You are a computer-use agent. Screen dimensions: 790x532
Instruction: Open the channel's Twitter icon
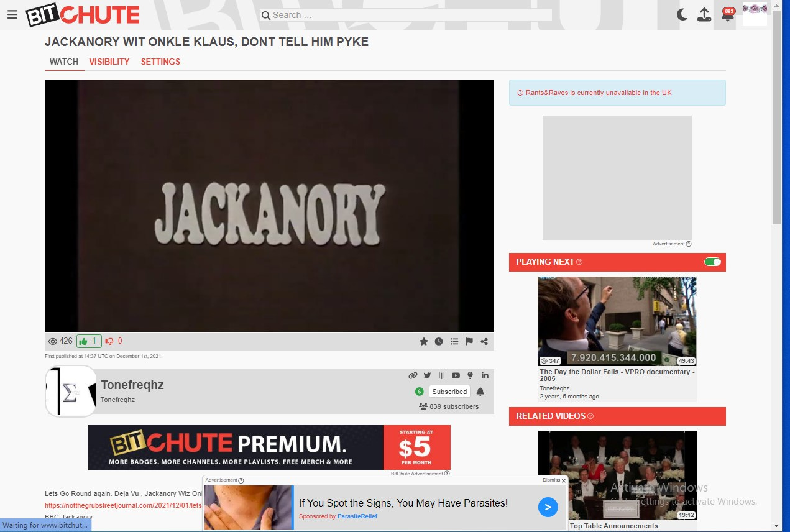click(427, 375)
